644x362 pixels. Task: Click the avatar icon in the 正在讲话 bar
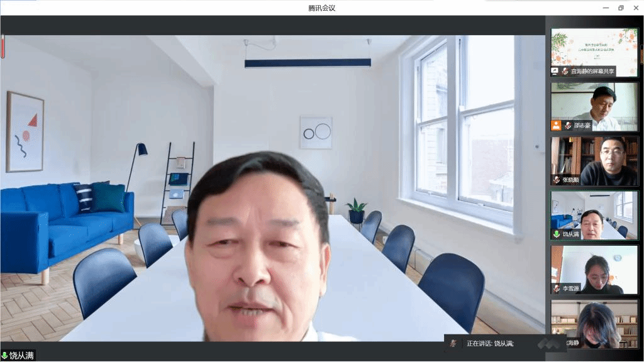[452, 343]
